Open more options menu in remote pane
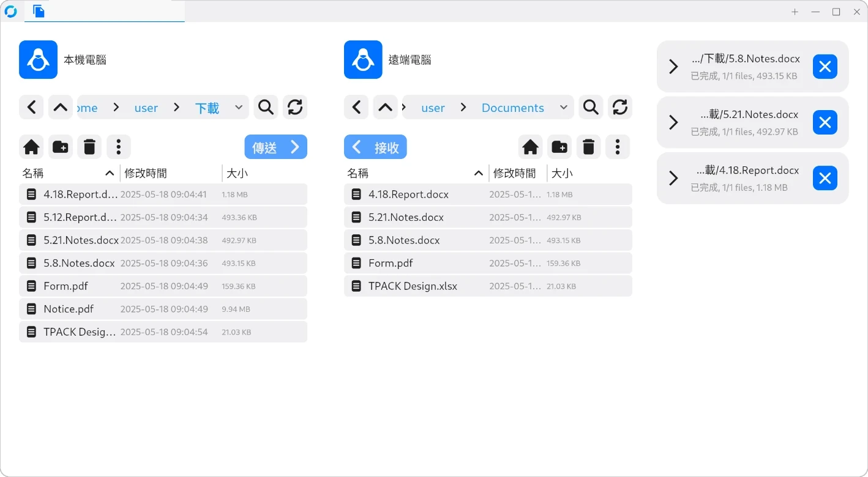868x477 pixels. click(x=617, y=147)
